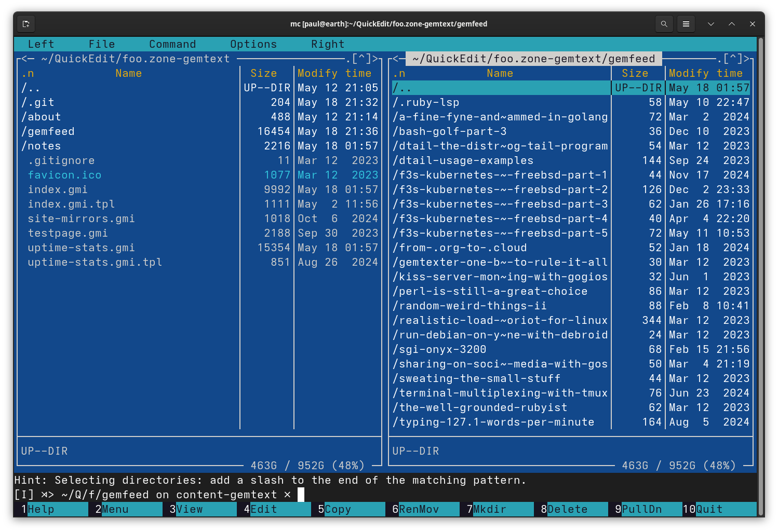Sort right panel by Size column
This screenshot has width=778, height=532.
635,73
